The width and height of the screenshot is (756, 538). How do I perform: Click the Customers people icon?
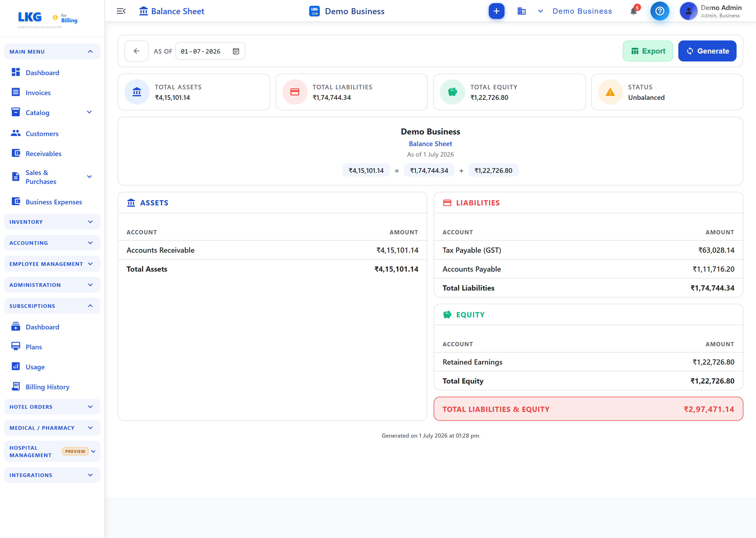pos(15,133)
